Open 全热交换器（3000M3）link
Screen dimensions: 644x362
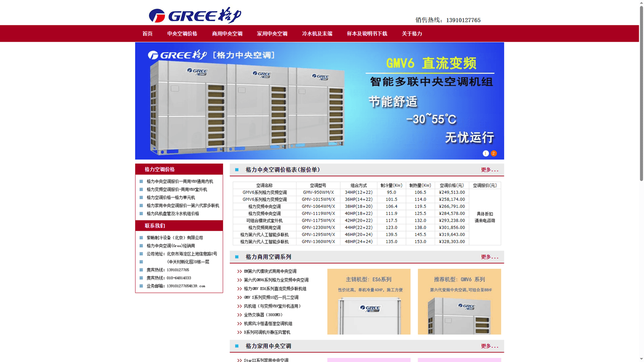click(264, 315)
